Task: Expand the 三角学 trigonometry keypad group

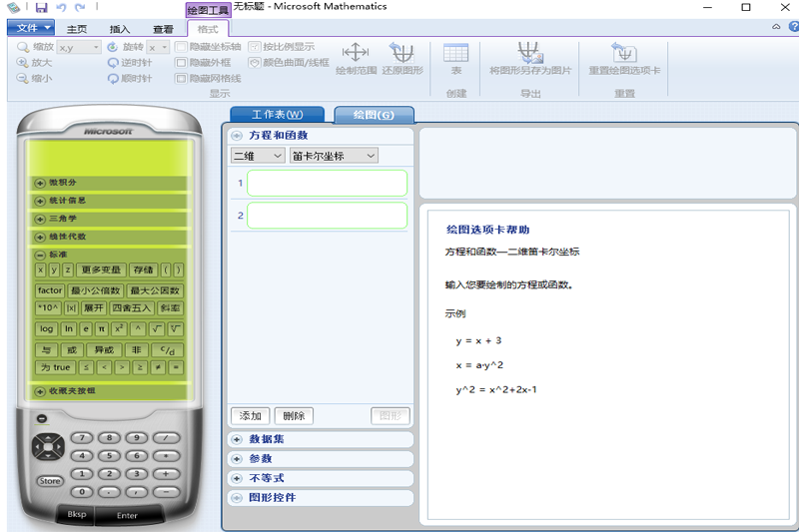Action: tap(40, 219)
